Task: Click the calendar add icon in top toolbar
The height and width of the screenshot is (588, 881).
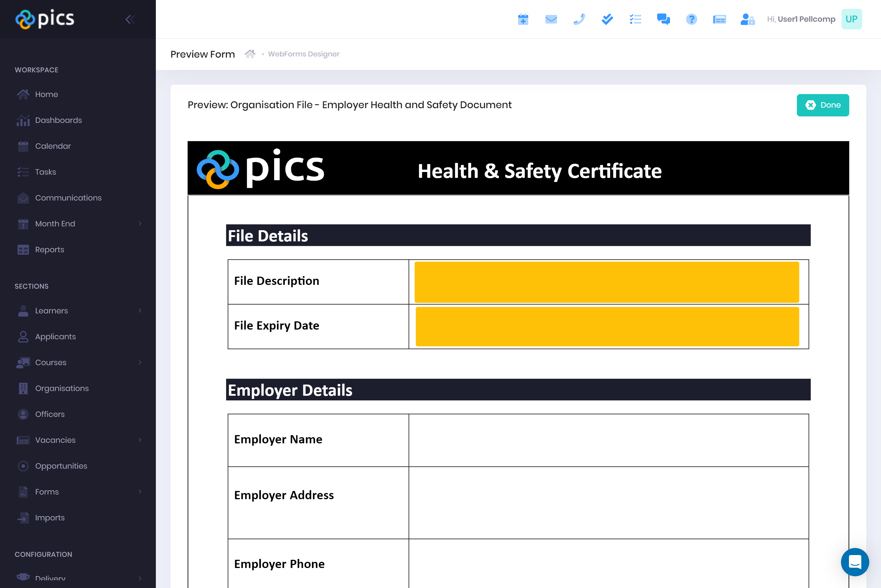Action: pos(523,19)
